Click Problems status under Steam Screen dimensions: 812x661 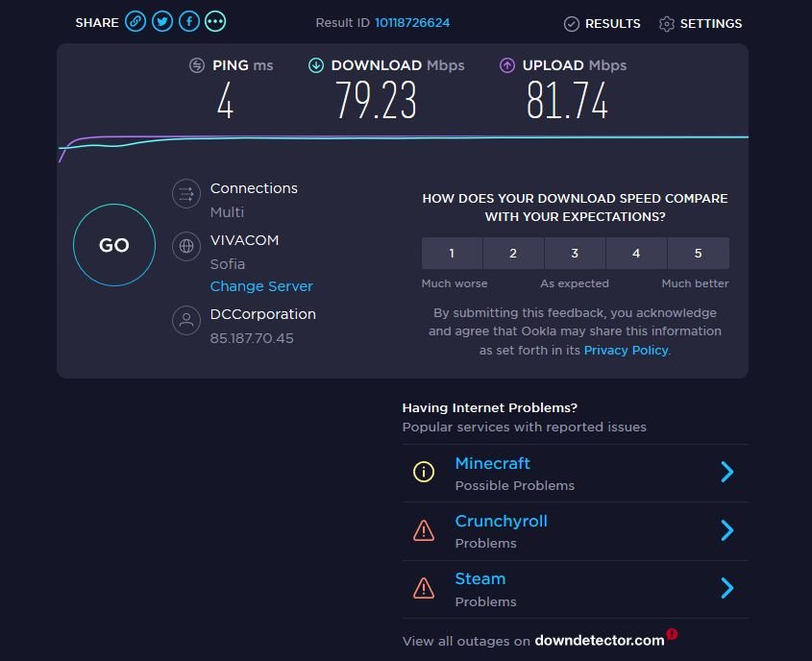(485, 601)
